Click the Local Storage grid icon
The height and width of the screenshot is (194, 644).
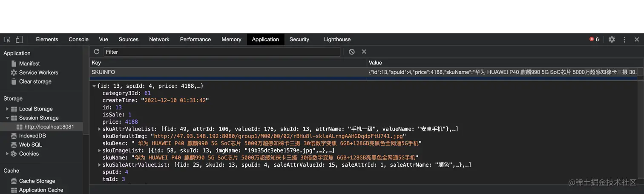tap(14, 109)
